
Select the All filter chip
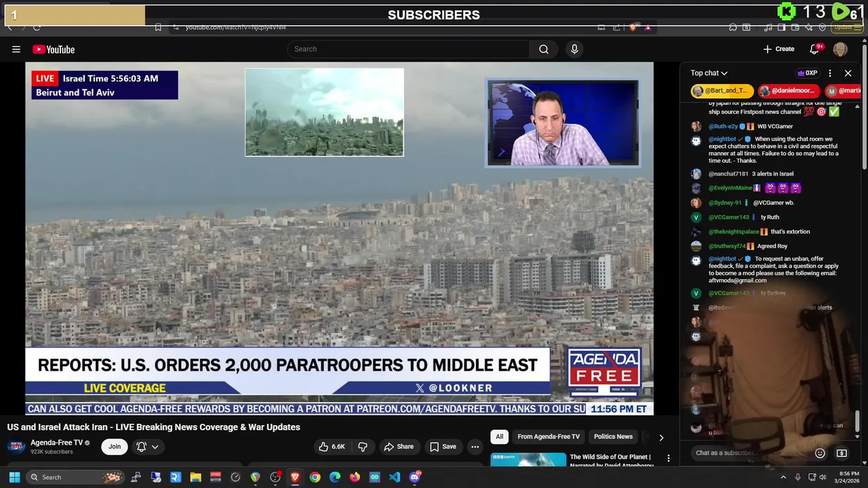click(x=499, y=436)
